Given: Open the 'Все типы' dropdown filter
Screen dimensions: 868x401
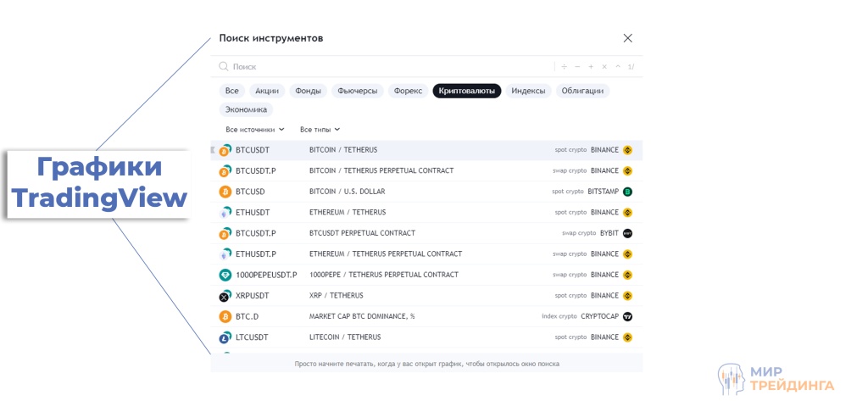Looking at the screenshot, I should [x=320, y=130].
